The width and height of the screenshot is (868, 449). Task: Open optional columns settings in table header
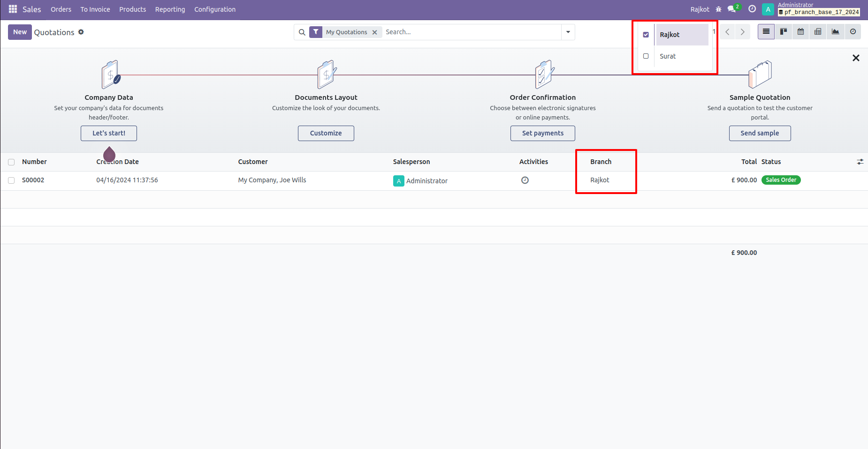tap(860, 162)
